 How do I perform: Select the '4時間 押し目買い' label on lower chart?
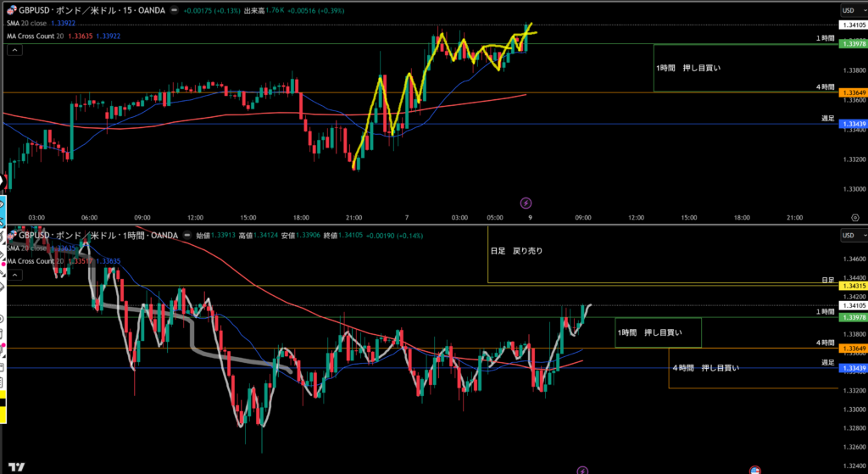(705, 368)
